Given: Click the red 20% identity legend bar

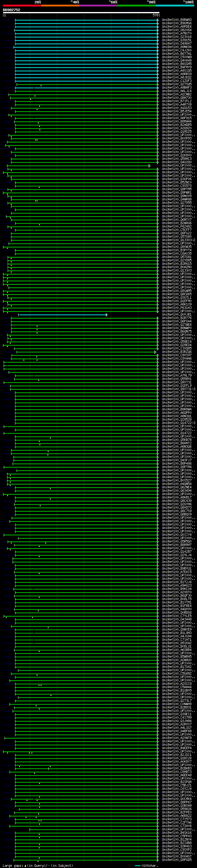Looking at the screenshot, I should (x=22, y=6).
